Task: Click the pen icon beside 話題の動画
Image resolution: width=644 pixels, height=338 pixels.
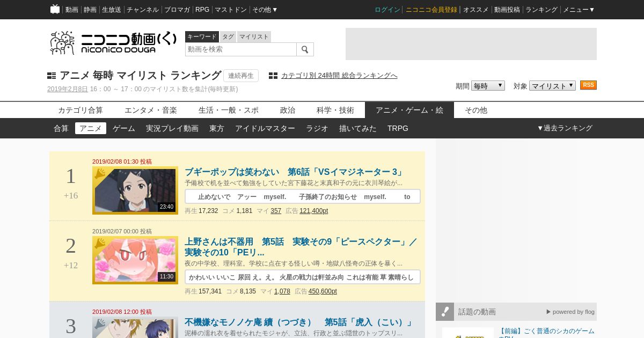Action: tap(444, 311)
